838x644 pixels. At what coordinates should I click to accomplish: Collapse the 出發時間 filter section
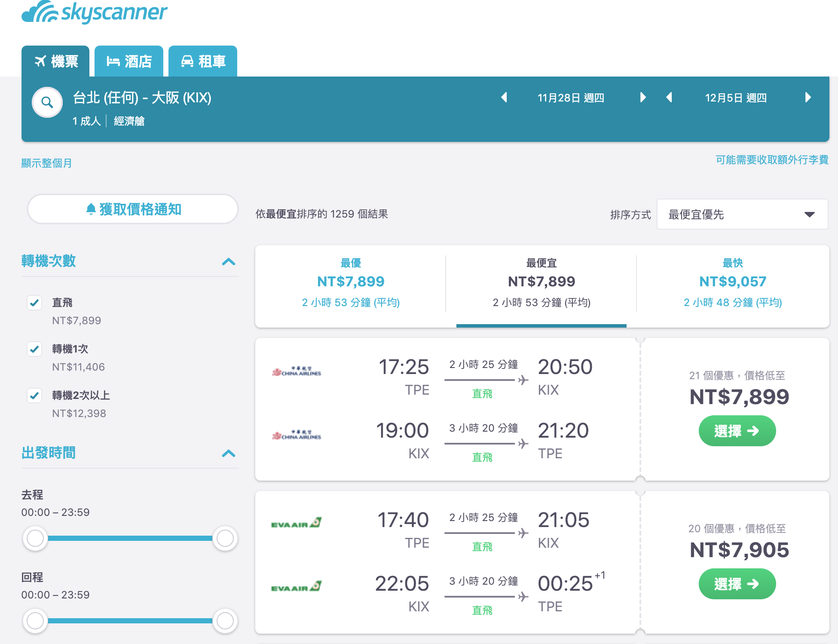(x=229, y=453)
